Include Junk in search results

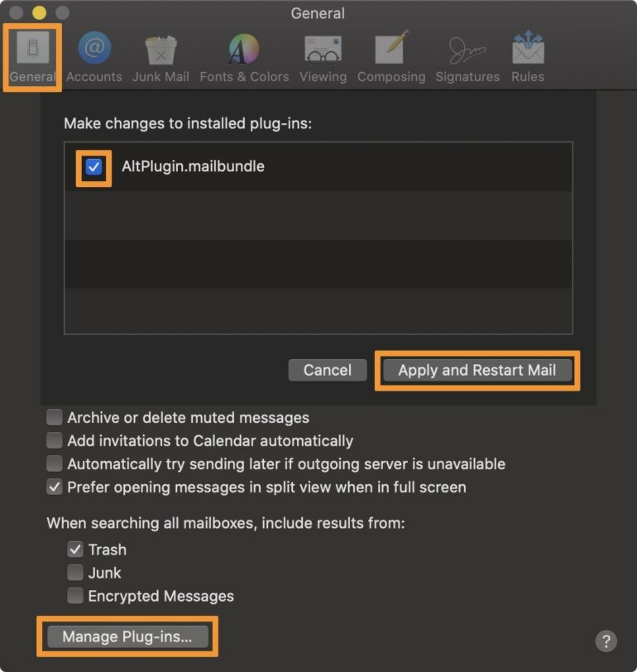click(x=75, y=573)
